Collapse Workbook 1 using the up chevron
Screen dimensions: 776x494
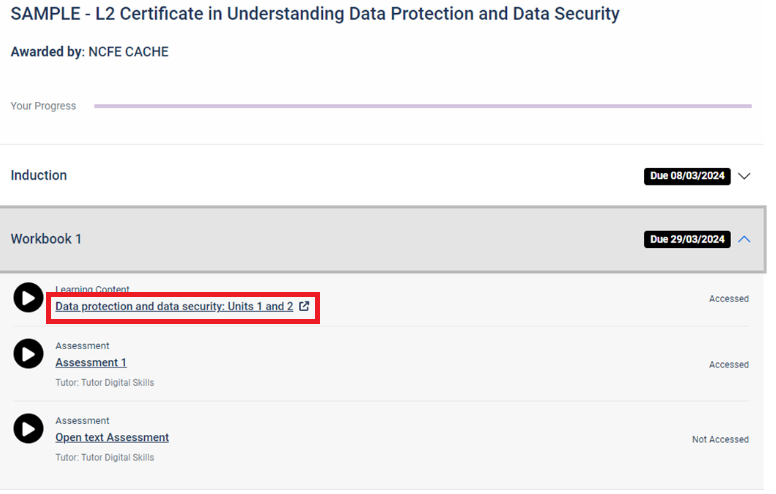coord(744,240)
